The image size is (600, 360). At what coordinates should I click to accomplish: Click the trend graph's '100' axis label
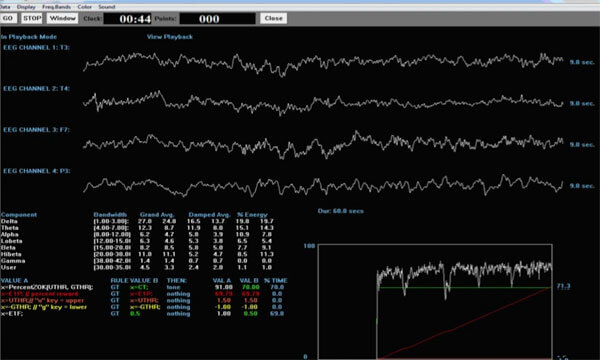click(309, 246)
